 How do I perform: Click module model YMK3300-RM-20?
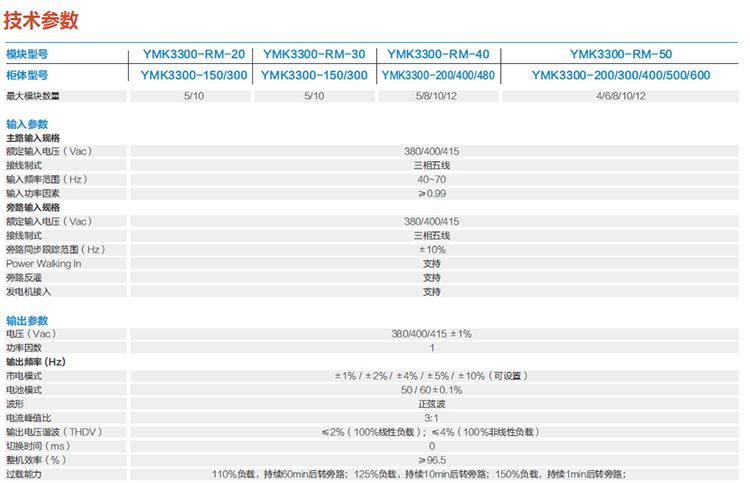[194, 54]
